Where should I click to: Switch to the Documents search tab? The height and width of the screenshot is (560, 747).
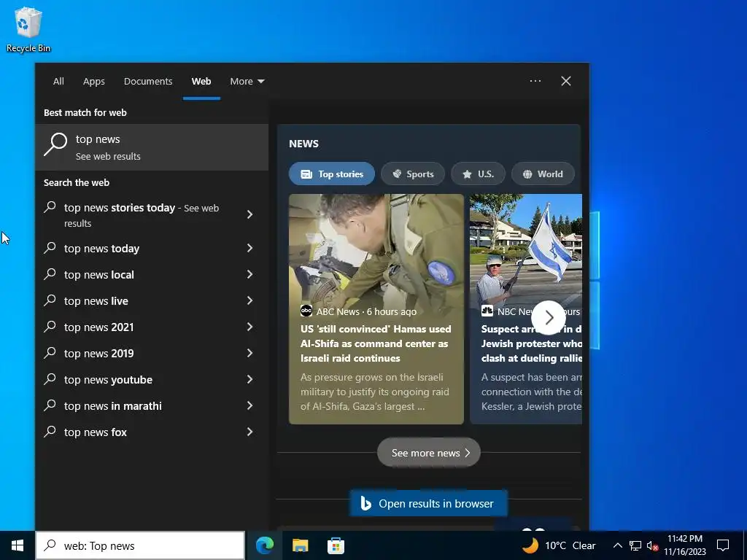coord(148,82)
